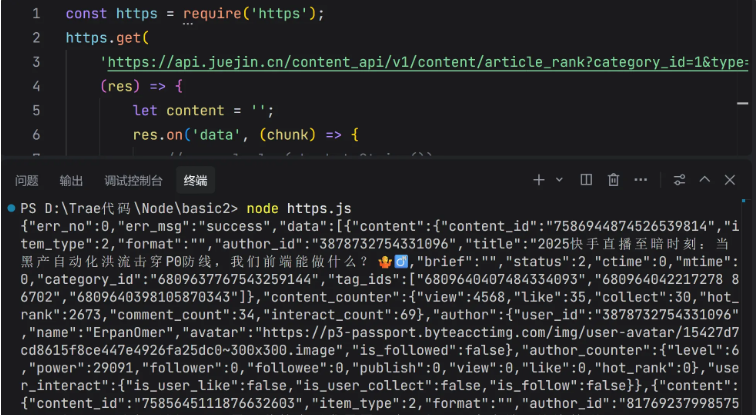Maximize panel with the up chevron
This screenshot has height=415, width=756.
[x=705, y=179]
